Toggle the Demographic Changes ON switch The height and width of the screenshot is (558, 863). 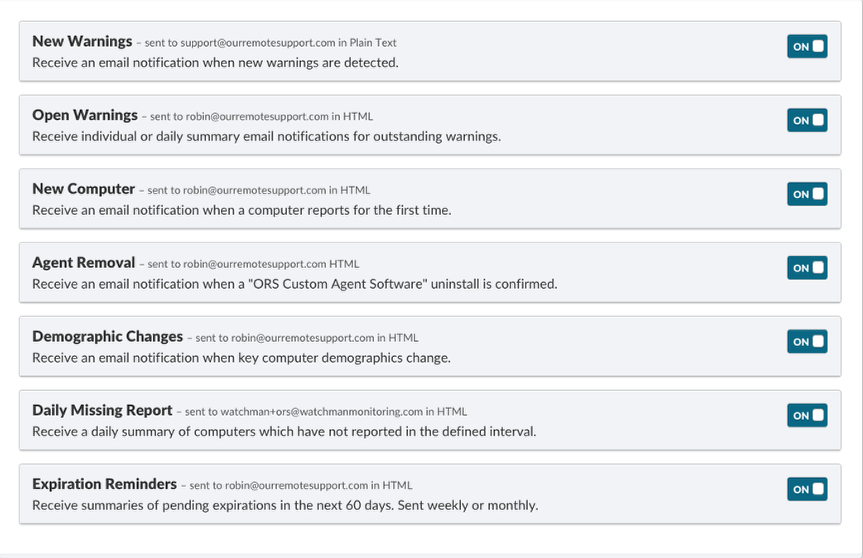pyautogui.click(x=807, y=341)
